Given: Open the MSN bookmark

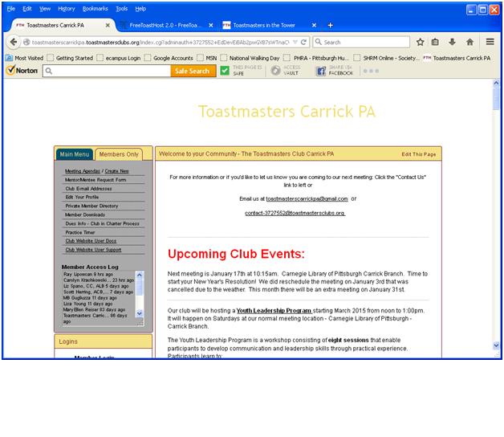Looking at the screenshot, I should 207,58.
